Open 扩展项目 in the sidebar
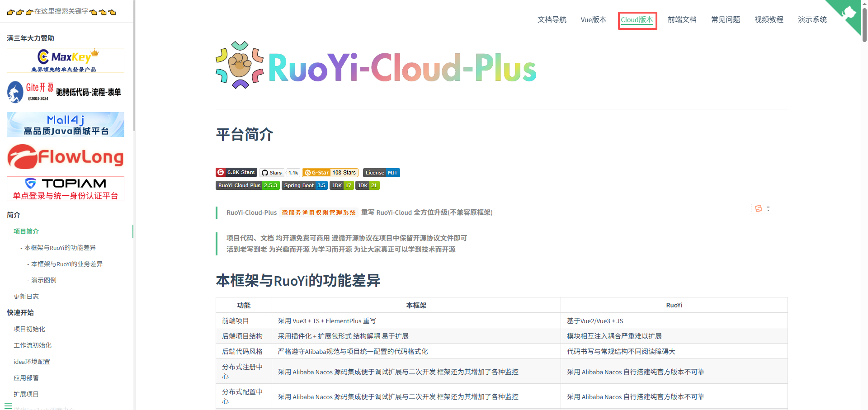Screen dimensions: 868x410 point(26,394)
